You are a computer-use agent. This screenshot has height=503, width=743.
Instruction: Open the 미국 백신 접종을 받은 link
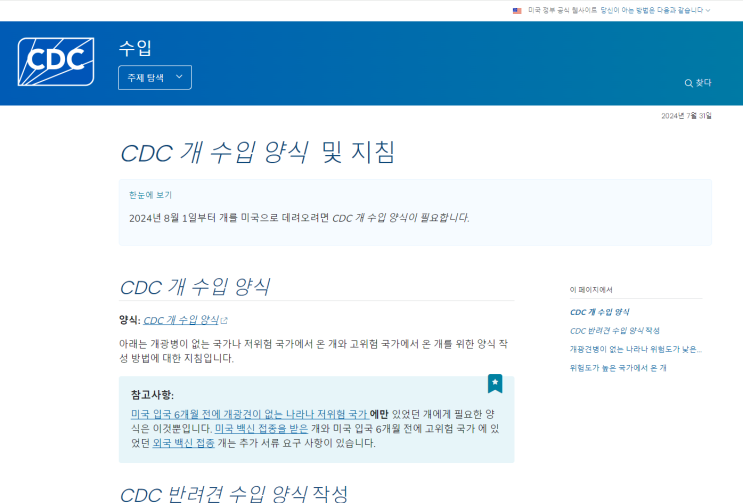tap(262, 429)
